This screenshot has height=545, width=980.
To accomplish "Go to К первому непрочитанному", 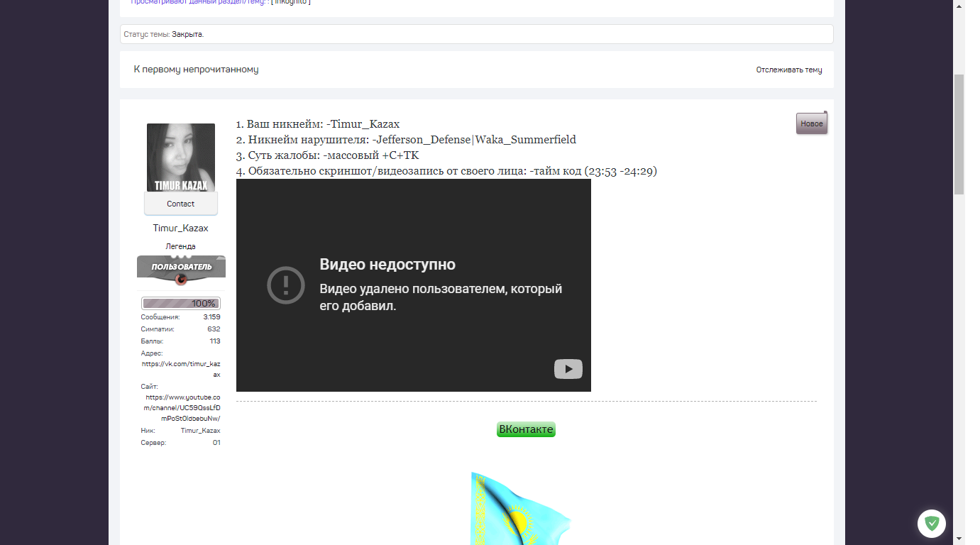I will coord(196,70).
